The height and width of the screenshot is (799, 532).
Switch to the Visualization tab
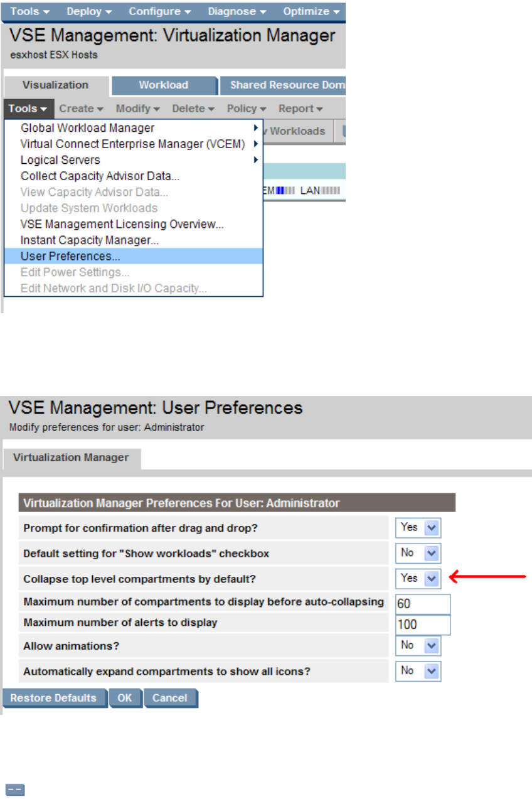[55, 85]
